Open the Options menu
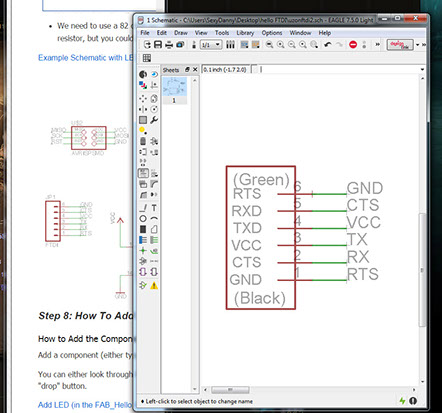Image resolution: width=442 pixels, height=413 pixels. point(272,33)
